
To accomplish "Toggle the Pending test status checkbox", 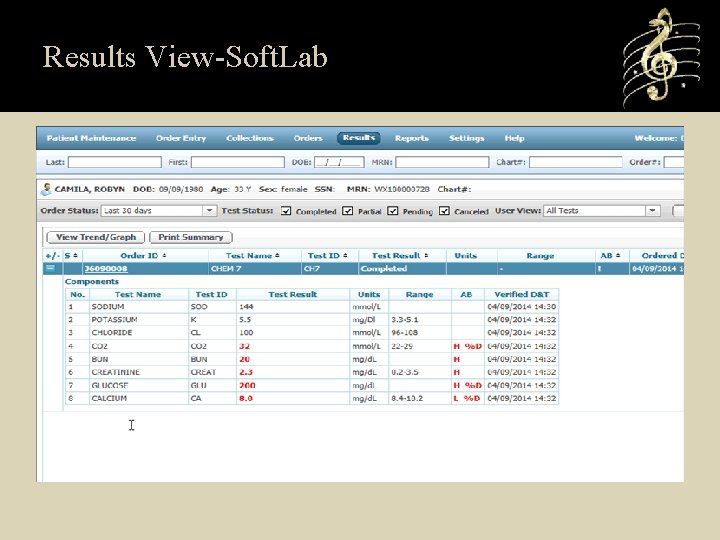I will point(393,211).
